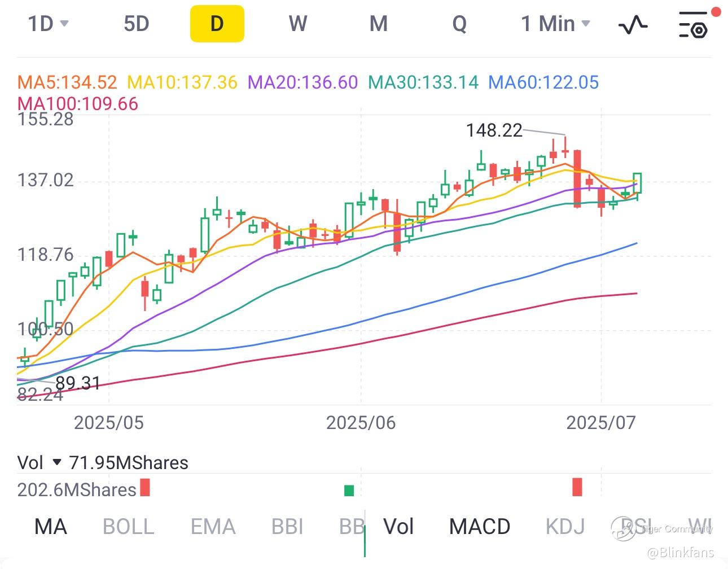Click the green volume bar near 2025/06
Viewport: 728px width, 569px height.
point(349,491)
